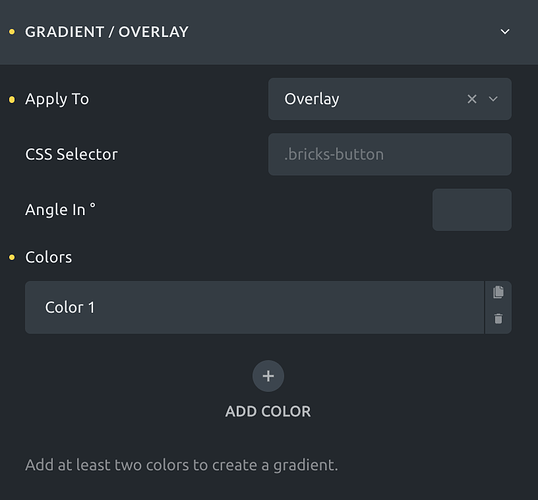The image size is (538, 500).
Task: Focus the CSS Selector input field
Action: 390,154
